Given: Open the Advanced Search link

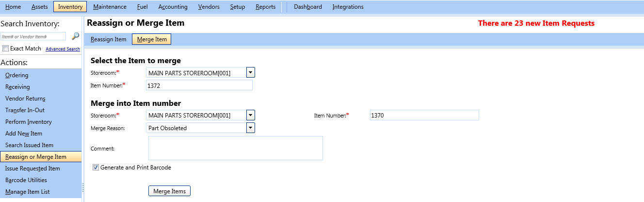Looking at the screenshot, I should coord(63,49).
